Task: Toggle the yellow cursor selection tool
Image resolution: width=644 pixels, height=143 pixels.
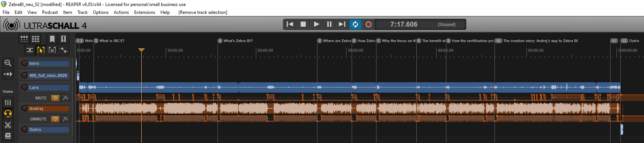Action: [41, 50]
